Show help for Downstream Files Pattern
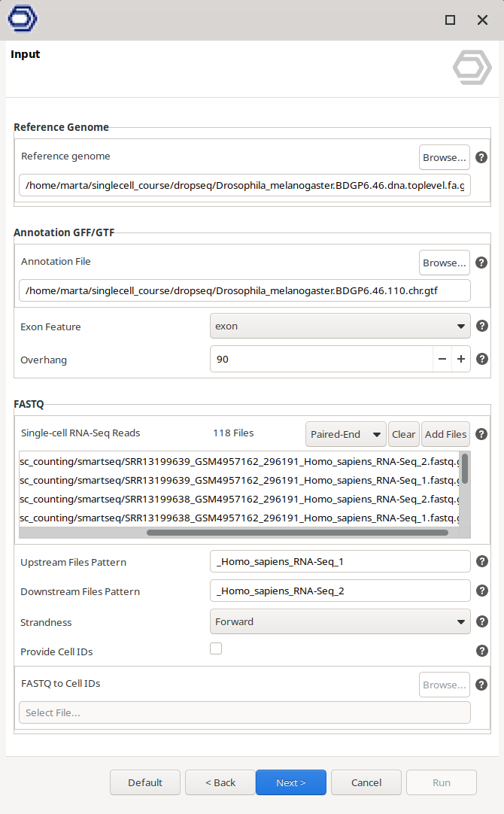Viewport: 504px width, 814px height. click(x=481, y=591)
